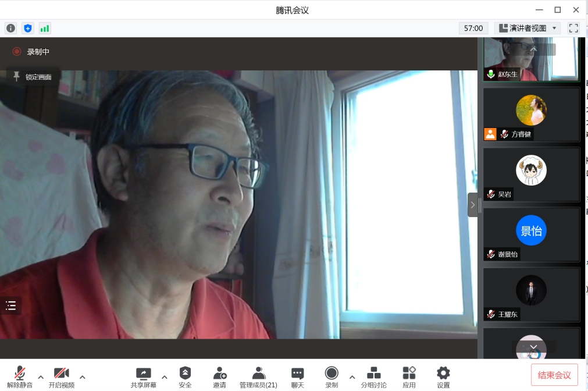588x391 pixels.
Task: Click the blue security shield icon
Action: [28, 28]
